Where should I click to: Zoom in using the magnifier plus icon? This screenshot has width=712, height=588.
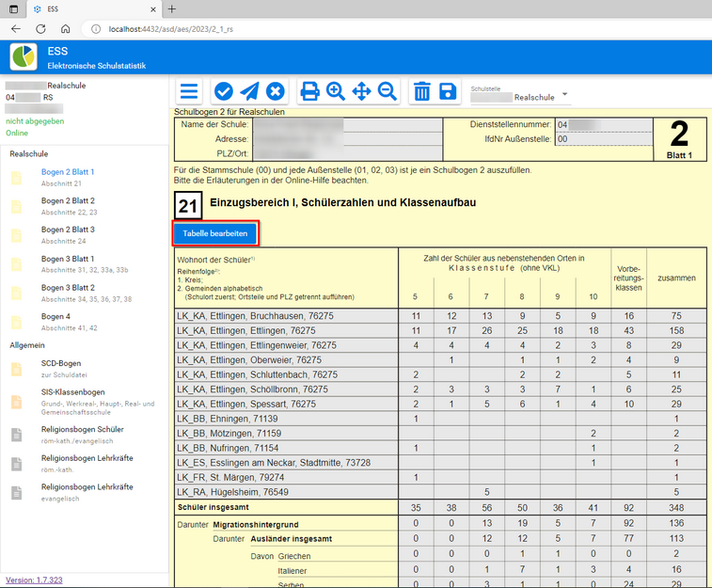pyautogui.click(x=336, y=91)
